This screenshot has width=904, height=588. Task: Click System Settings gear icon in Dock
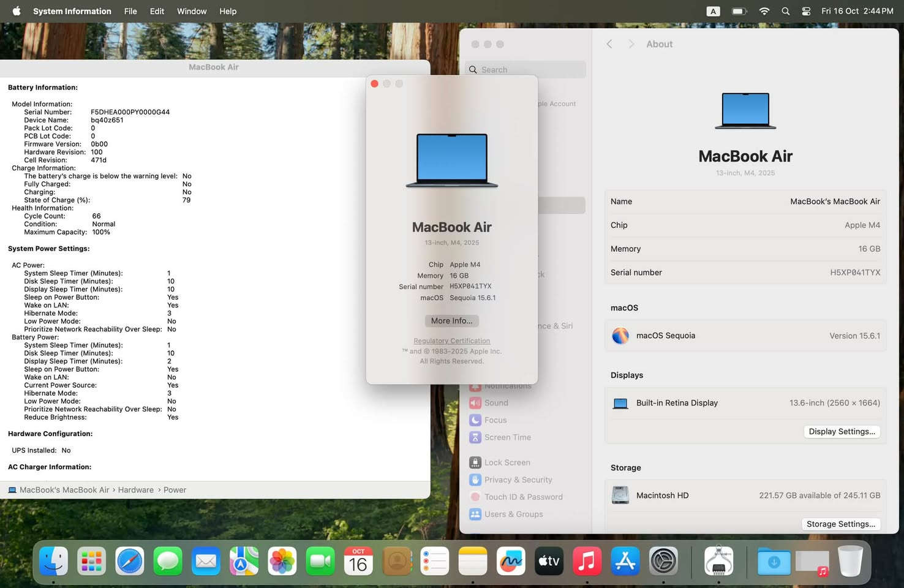663,561
